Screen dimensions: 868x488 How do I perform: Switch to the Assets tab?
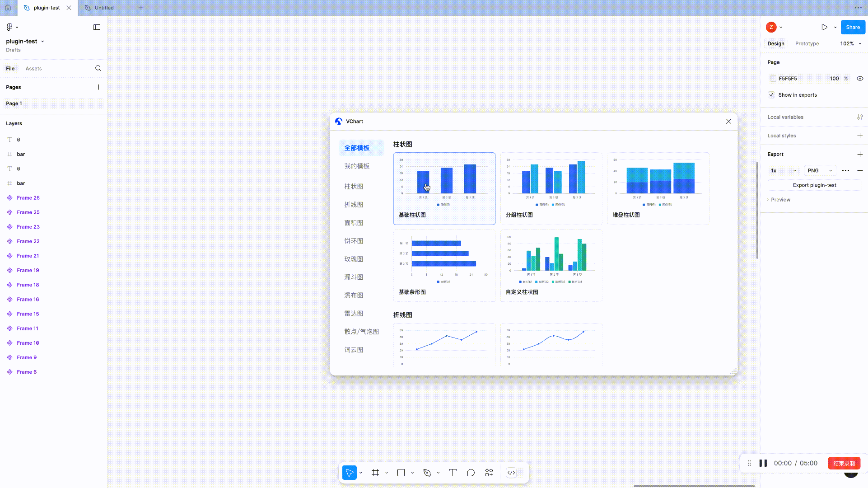click(33, 69)
